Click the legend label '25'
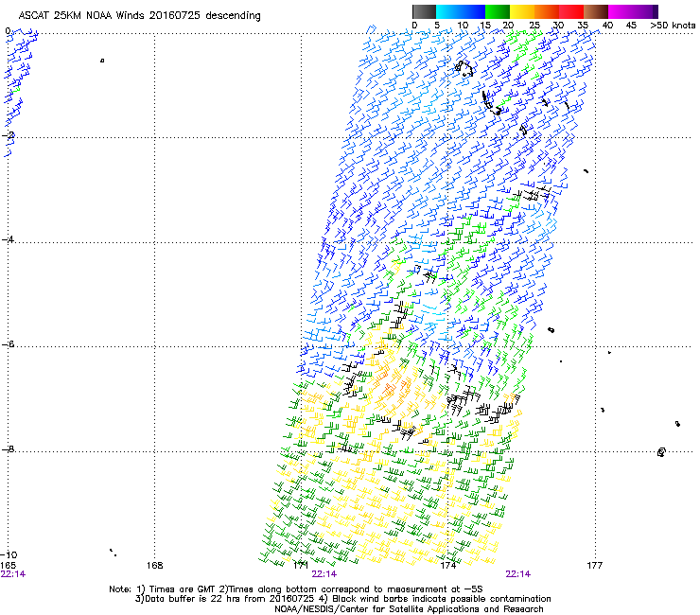This screenshot has width=700, height=615. pos(534,26)
